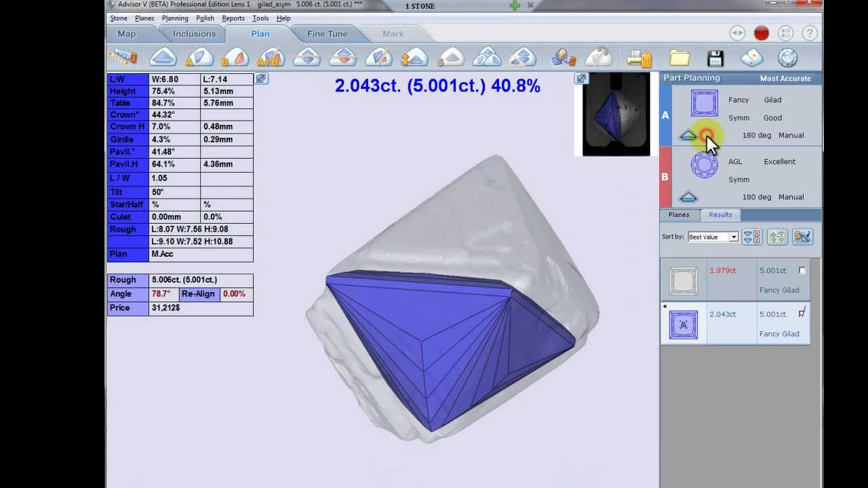The width and height of the screenshot is (868, 488).
Task: Click the greyed-out stone tool icon
Action: [599, 58]
